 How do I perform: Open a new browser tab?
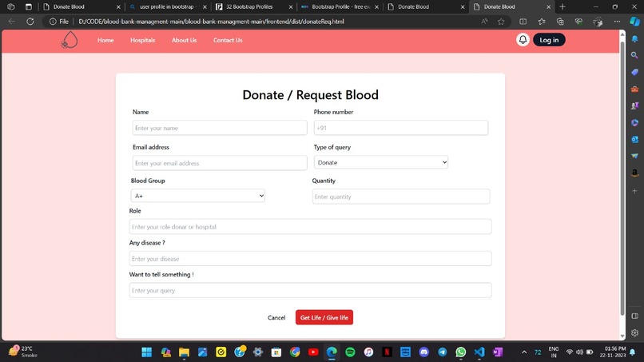pos(563,6)
